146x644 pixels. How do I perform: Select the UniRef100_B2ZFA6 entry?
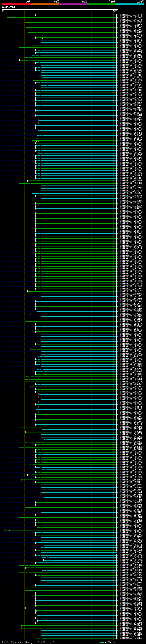coord(131,301)
